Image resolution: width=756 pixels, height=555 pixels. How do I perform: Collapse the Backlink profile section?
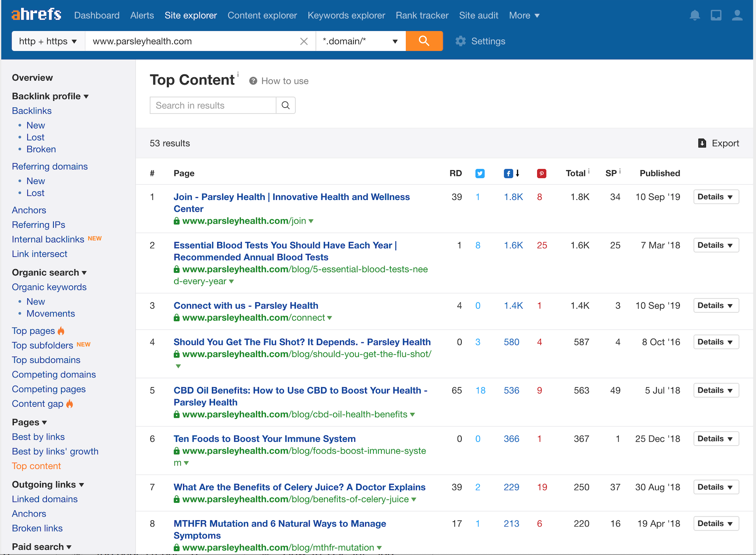(50, 96)
